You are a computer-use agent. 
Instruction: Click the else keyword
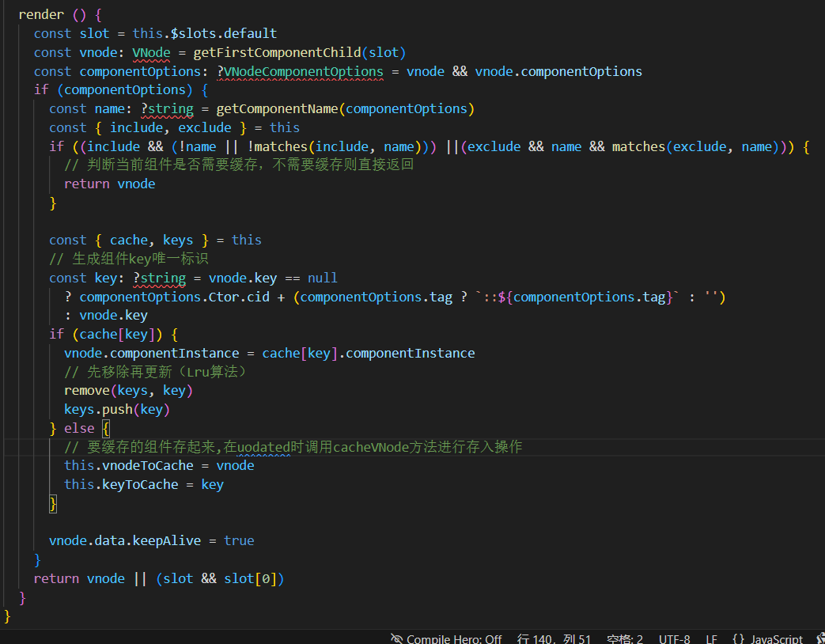(79, 428)
